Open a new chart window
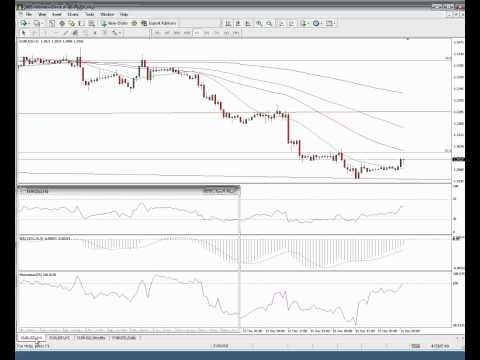The width and height of the screenshot is (480, 360). tap(23, 23)
